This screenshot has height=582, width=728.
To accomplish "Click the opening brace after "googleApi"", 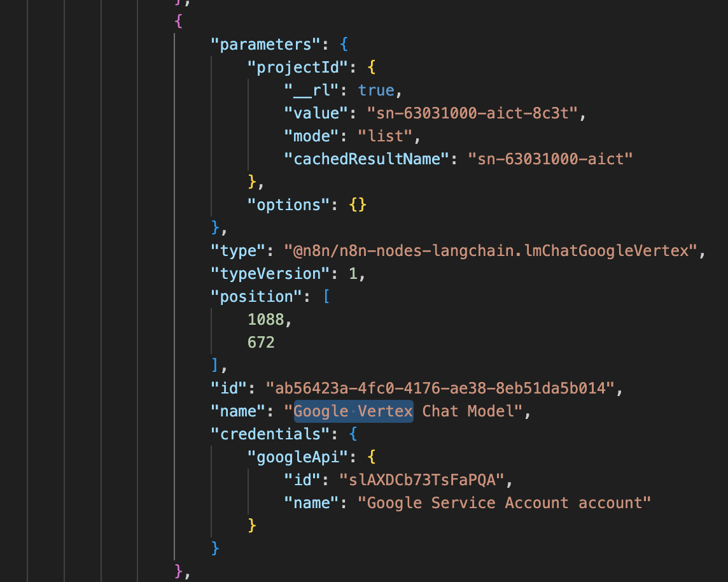I will tap(372, 457).
